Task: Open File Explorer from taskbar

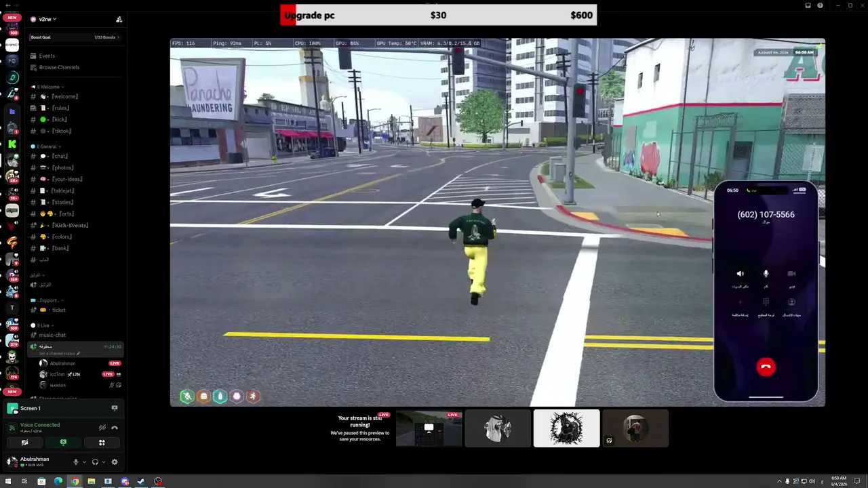Action: coord(92,482)
